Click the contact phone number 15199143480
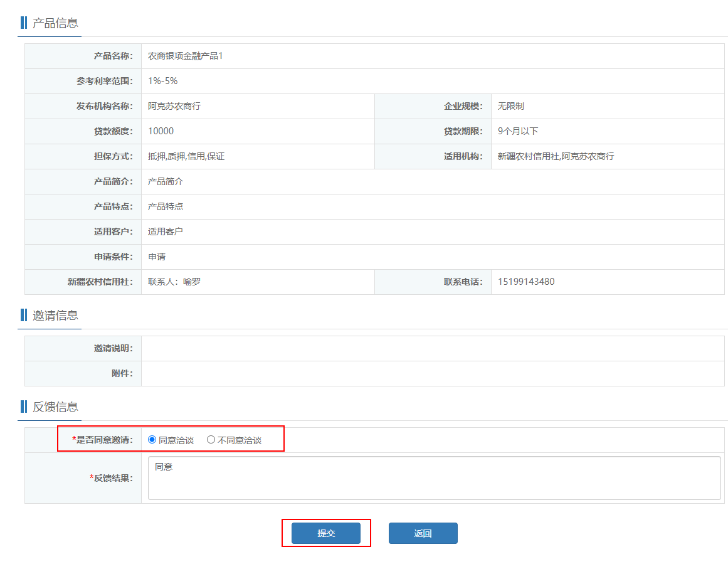The image size is (728, 569). click(x=525, y=282)
